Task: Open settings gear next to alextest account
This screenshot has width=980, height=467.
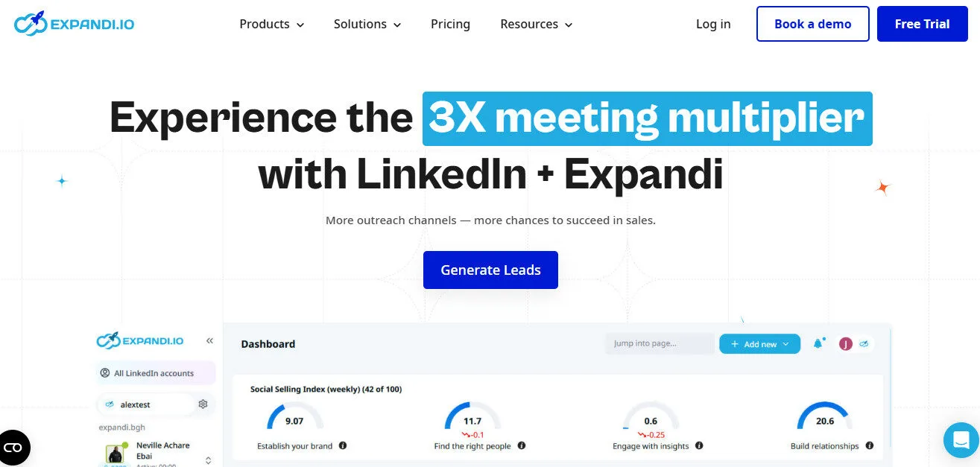Action: [x=203, y=404]
